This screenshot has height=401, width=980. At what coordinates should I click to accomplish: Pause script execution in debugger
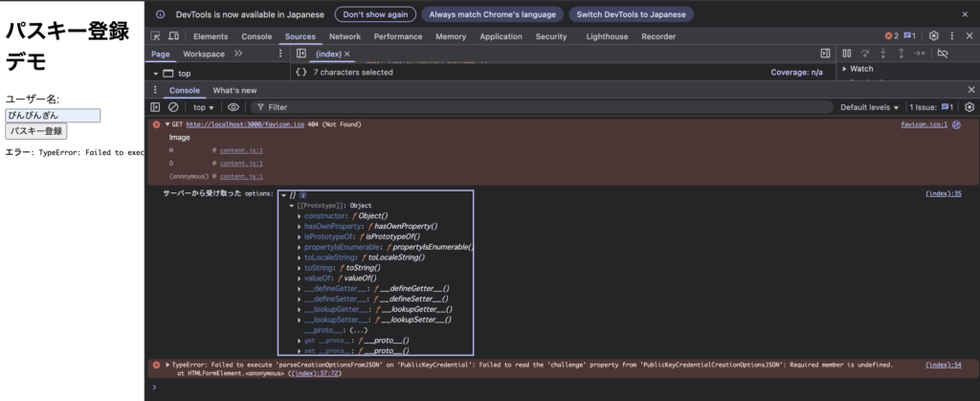[x=846, y=54]
